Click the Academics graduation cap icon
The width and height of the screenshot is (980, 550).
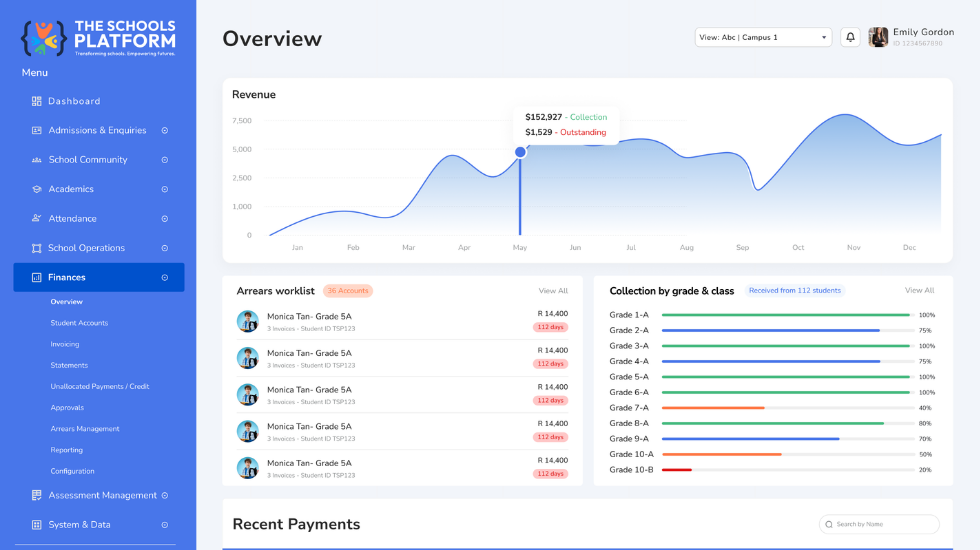tap(36, 189)
